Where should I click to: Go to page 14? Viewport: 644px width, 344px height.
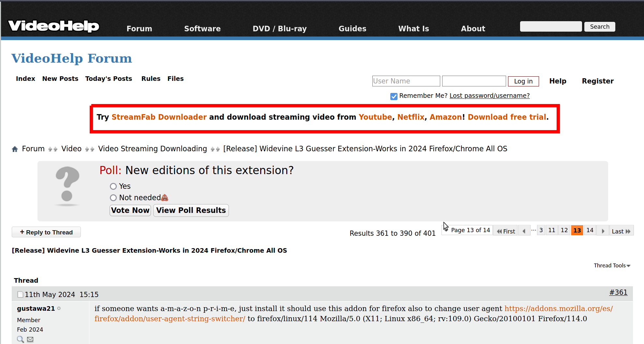tap(590, 230)
